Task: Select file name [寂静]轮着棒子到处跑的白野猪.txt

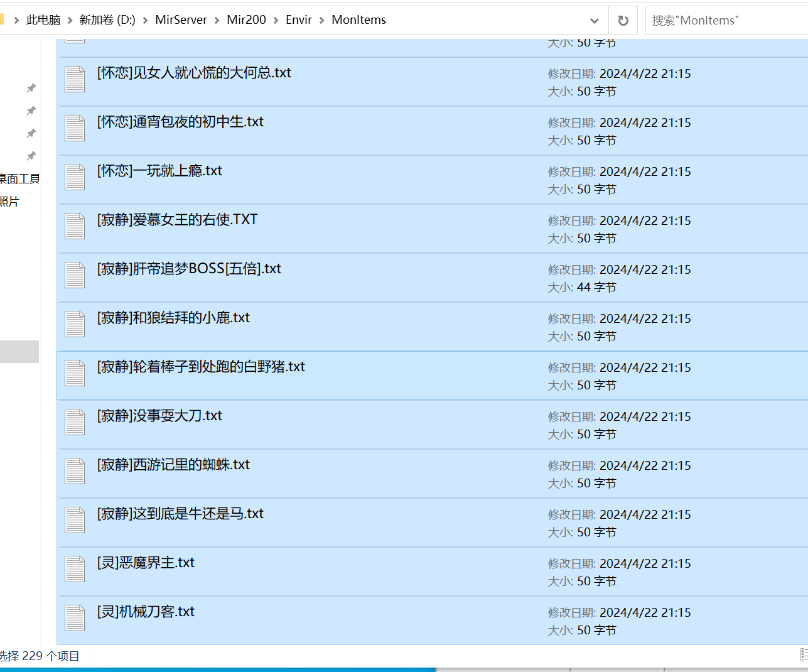Action: tap(201, 367)
